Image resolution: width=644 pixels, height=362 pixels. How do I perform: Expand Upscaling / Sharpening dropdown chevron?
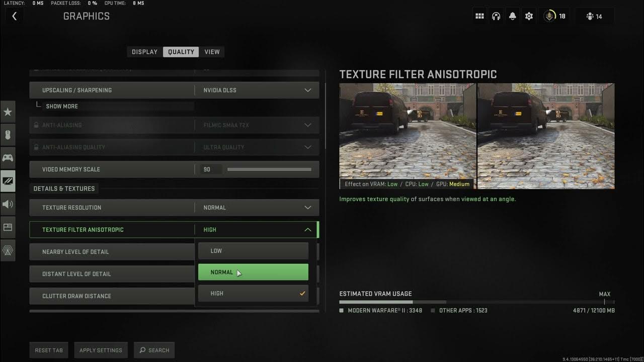tap(308, 90)
